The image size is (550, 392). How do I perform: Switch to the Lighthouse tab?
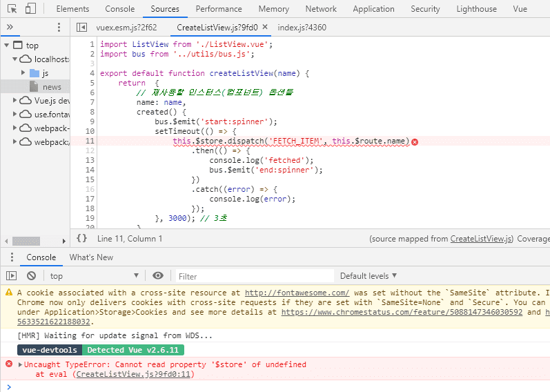(x=476, y=9)
